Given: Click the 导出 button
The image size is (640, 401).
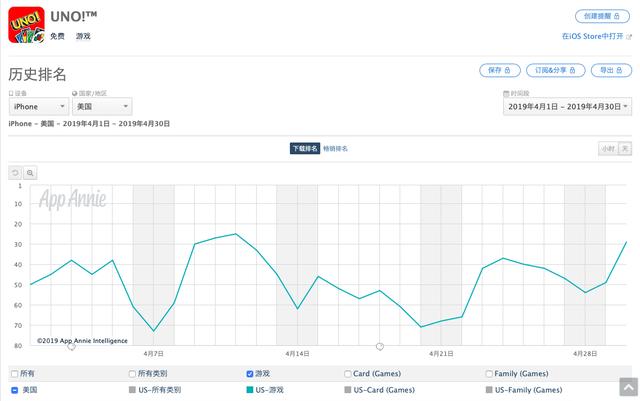Looking at the screenshot, I should (610, 70).
